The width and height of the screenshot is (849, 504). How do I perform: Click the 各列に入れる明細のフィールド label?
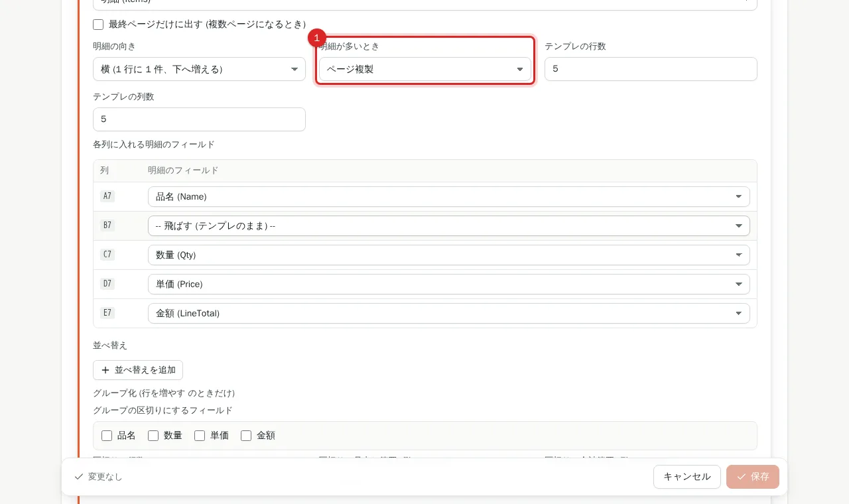[x=154, y=145]
